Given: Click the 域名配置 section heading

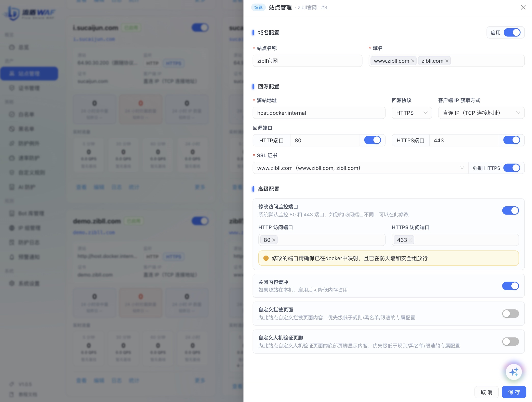Looking at the screenshot, I should (269, 33).
